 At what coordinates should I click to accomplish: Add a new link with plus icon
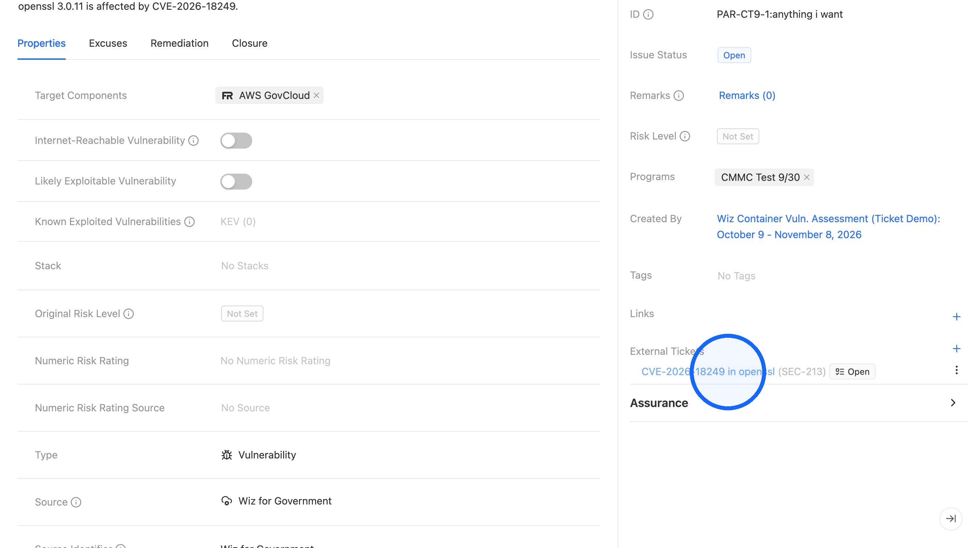pyautogui.click(x=956, y=317)
